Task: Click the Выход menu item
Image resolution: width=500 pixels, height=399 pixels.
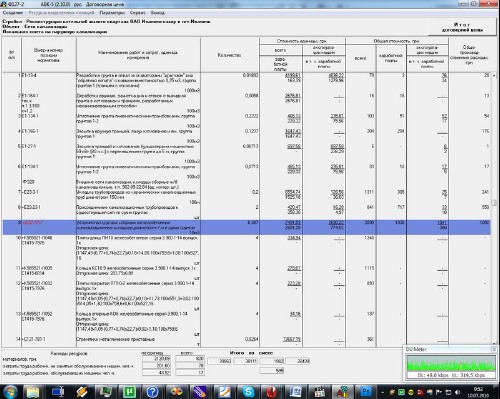Action: [x=158, y=13]
